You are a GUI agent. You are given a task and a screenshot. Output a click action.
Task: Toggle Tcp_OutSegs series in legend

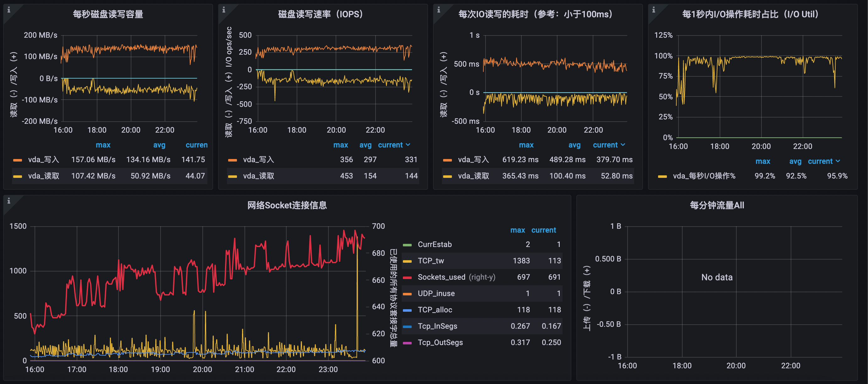point(440,343)
